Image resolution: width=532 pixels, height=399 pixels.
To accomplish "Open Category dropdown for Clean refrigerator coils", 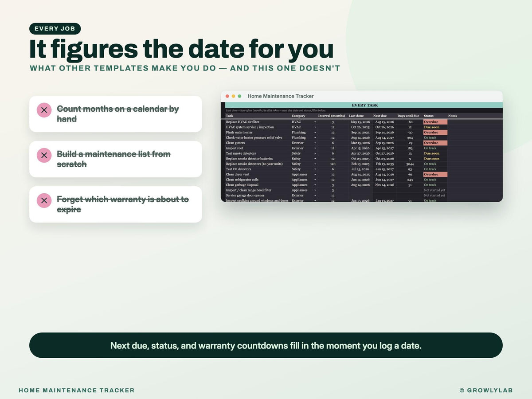I will pos(315,180).
